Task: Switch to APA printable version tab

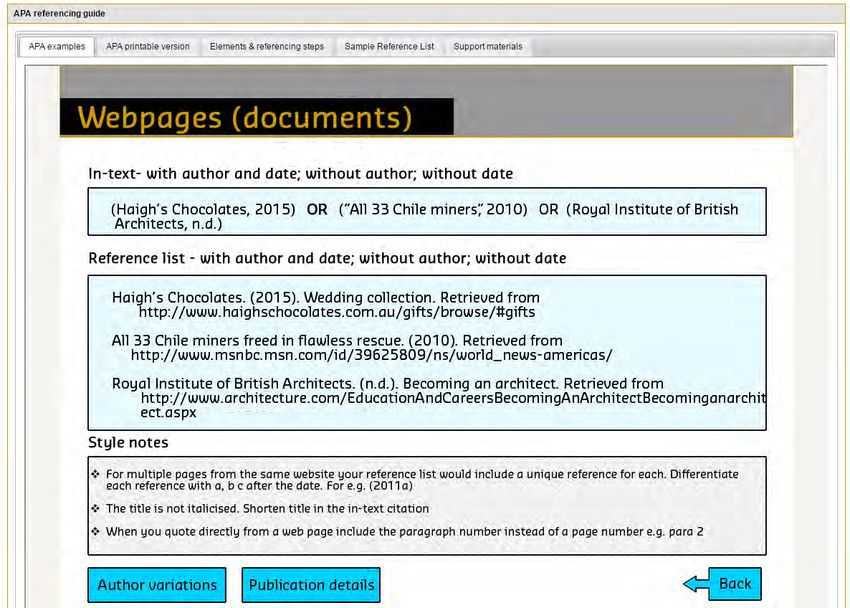Action: pos(147,47)
